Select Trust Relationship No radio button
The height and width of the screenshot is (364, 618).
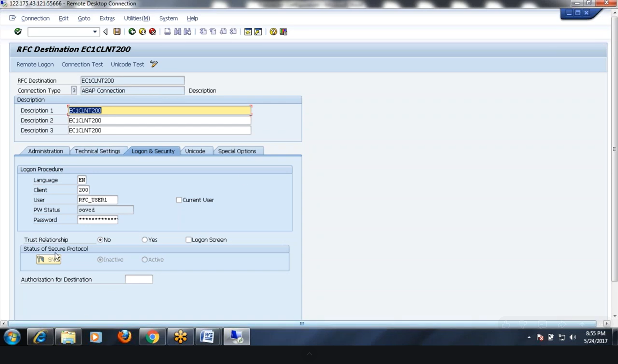tap(100, 240)
